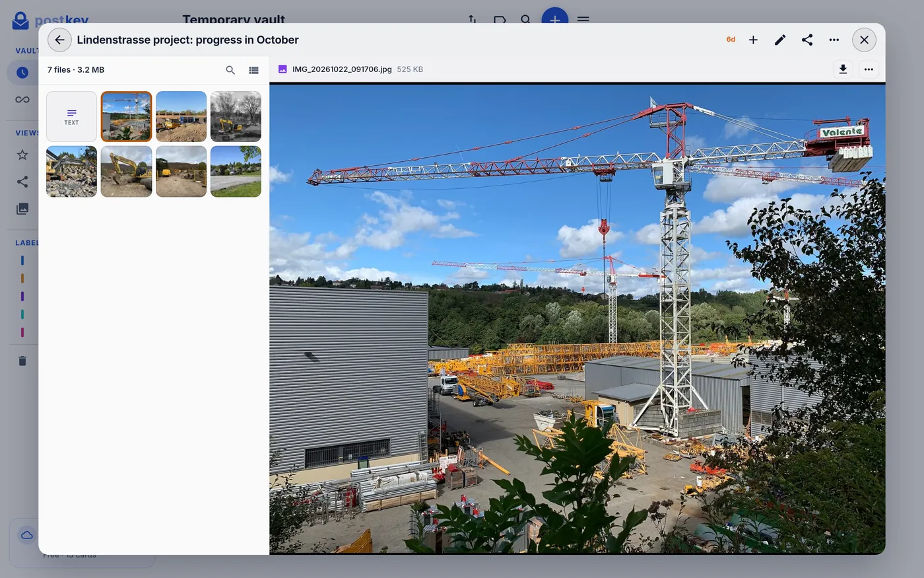Select the highlighted crane photo thumbnail
The width and height of the screenshot is (924, 578).
126,116
